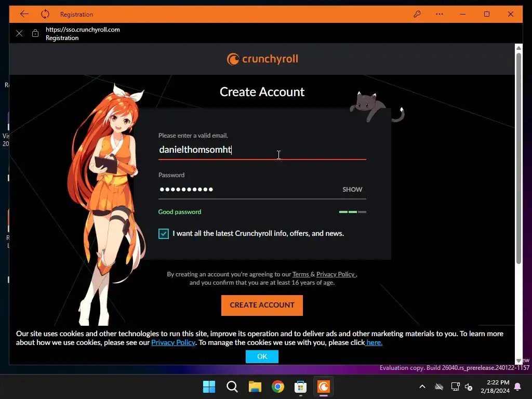Open the clock and date panel
The height and width of the screenshot is (399, 532).
click(x=495, y=387)
